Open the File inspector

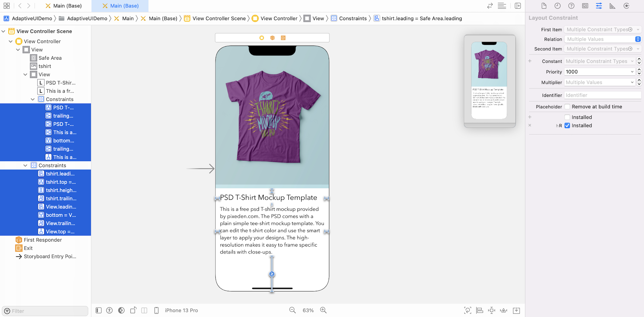tap(544, 6)
